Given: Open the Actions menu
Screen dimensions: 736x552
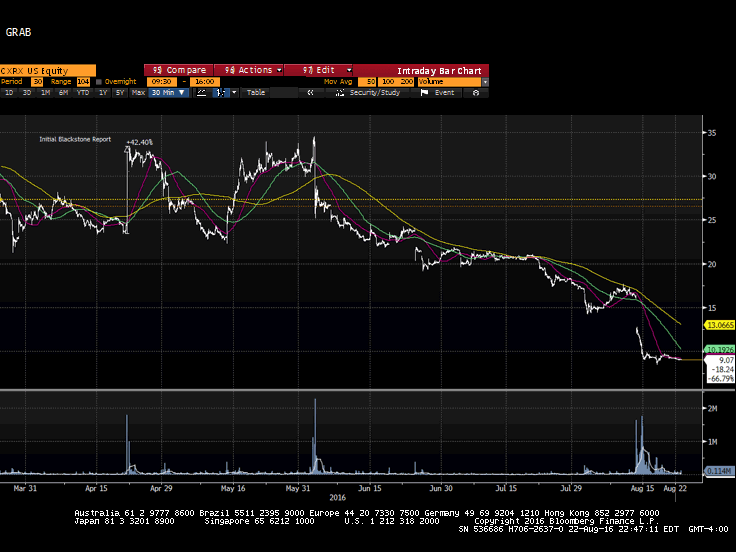Looking at the screenshot, I should (x=249, y=70).
